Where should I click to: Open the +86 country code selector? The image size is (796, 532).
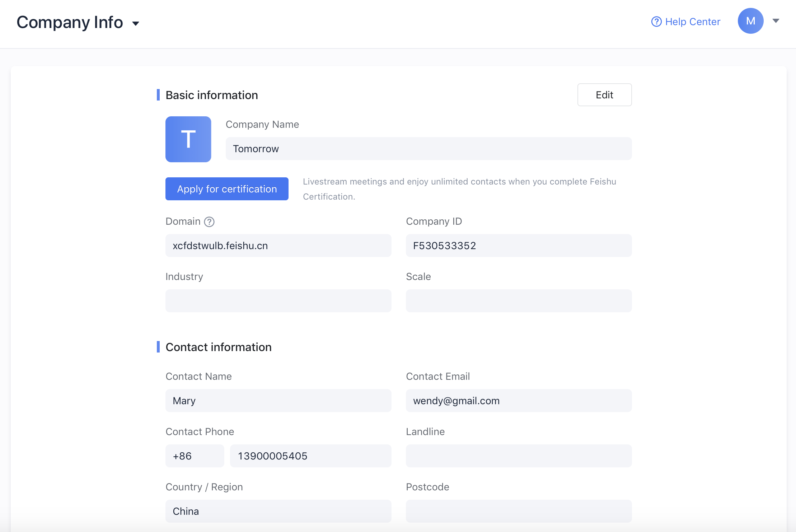[x=195, y=456]
